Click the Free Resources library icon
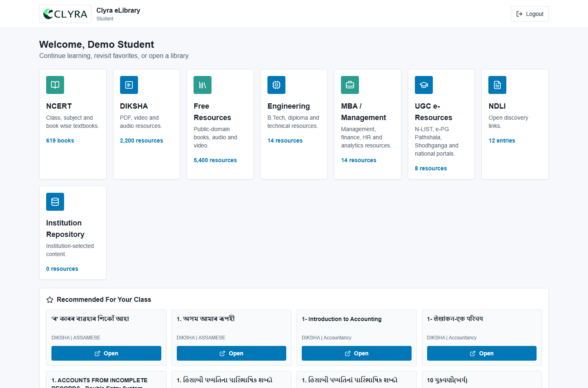The width and height of the screenshot is (588, 388). point(203,85)
